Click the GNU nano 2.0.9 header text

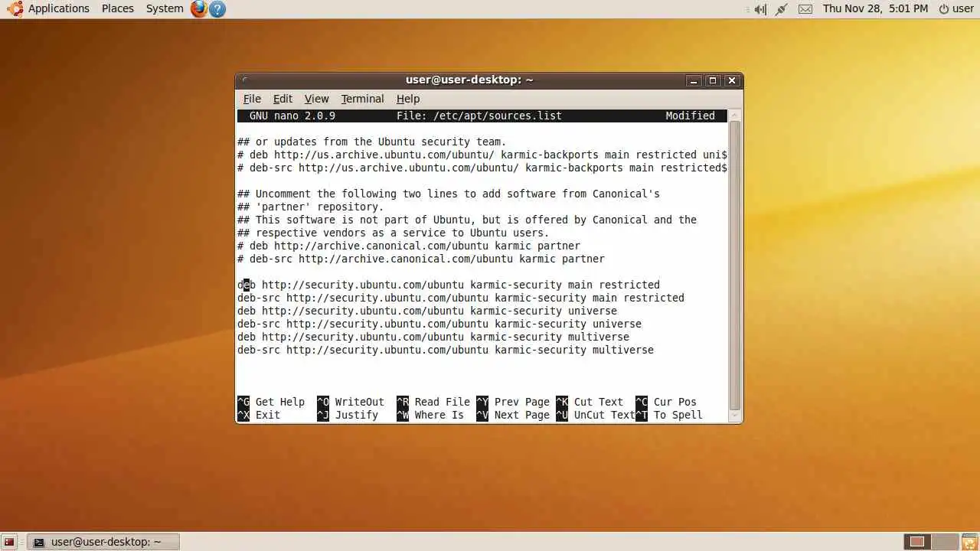[292, 116]
